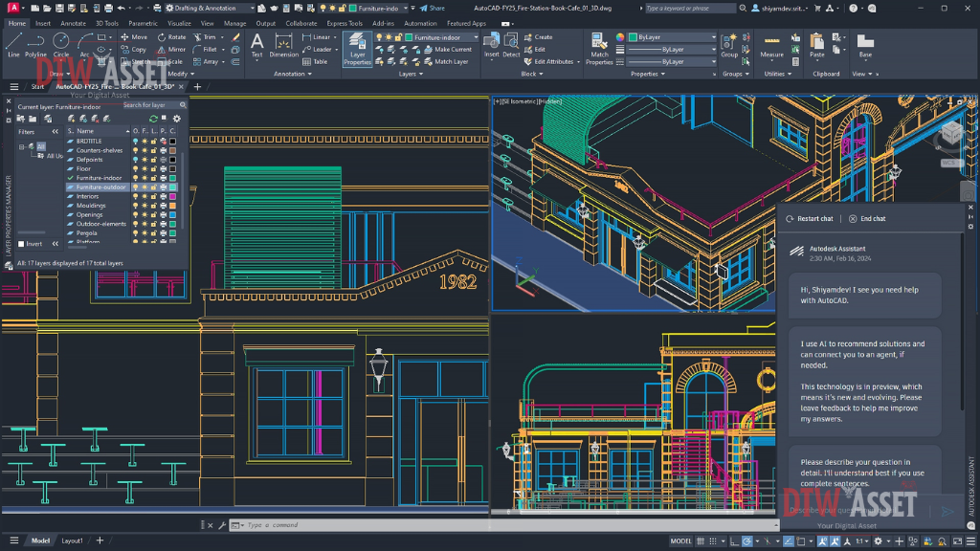Click the Group objects tool
Image resolution: width=980 pixels, height=551 pixels.
point(728,46)
